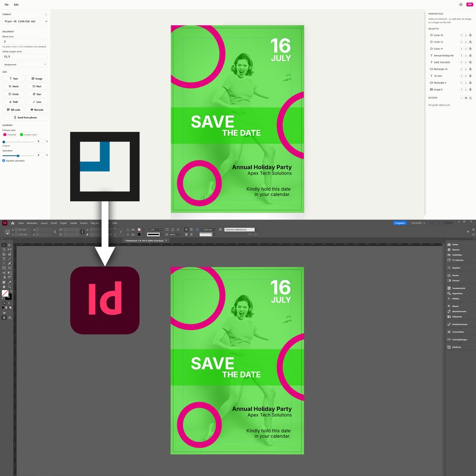The image size is (476, 476).
Task: Open the File menu
Action: 6,4
